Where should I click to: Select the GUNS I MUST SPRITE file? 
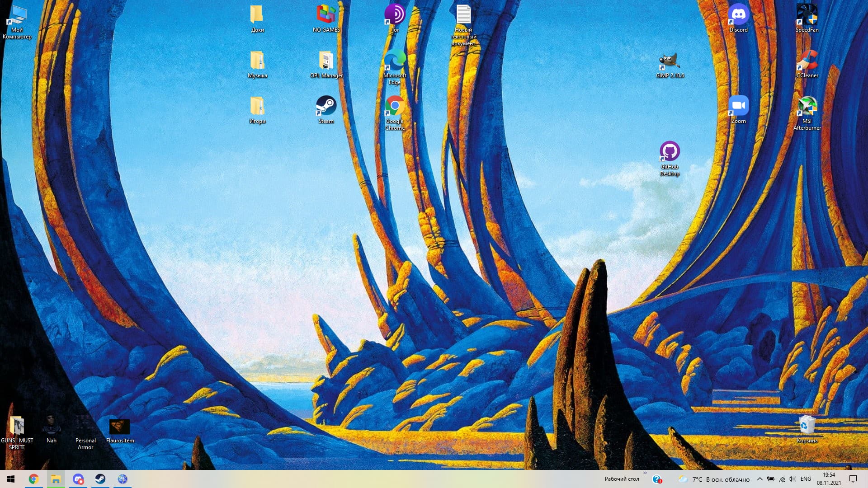(x=17, y=433)
